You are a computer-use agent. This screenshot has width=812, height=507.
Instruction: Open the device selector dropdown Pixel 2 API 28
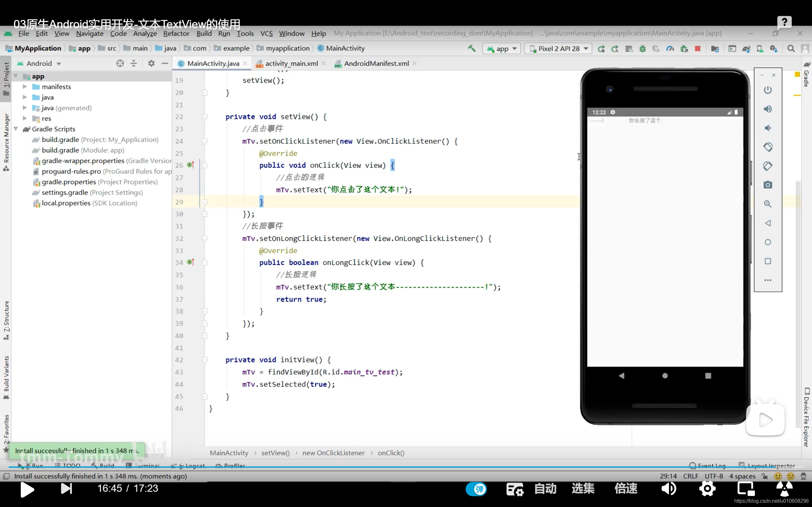(558, 48)
